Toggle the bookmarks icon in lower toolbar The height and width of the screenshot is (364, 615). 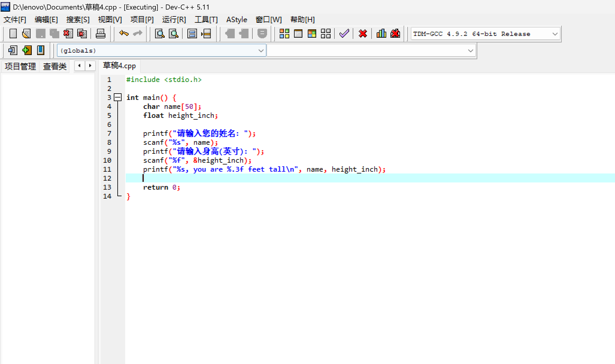[41, 50]
